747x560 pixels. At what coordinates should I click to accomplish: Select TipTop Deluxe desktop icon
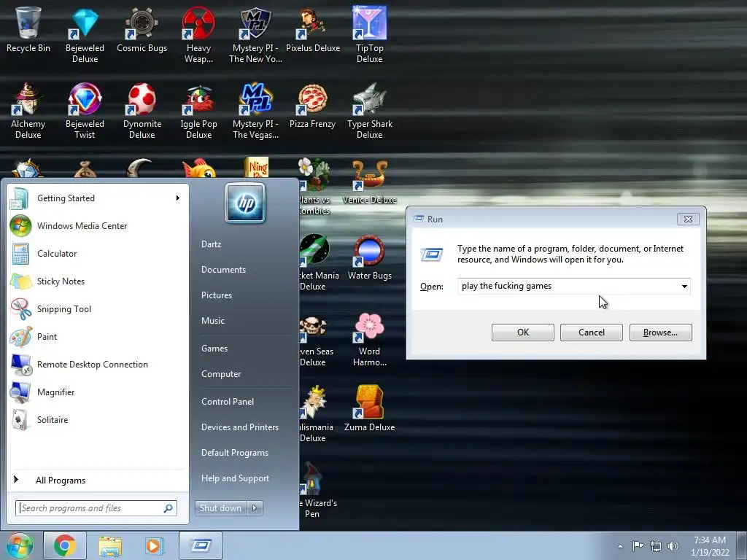tap(370, 34)
